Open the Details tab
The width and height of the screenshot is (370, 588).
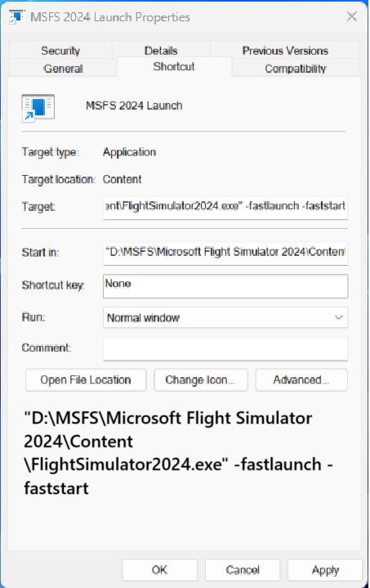(161, 50)
